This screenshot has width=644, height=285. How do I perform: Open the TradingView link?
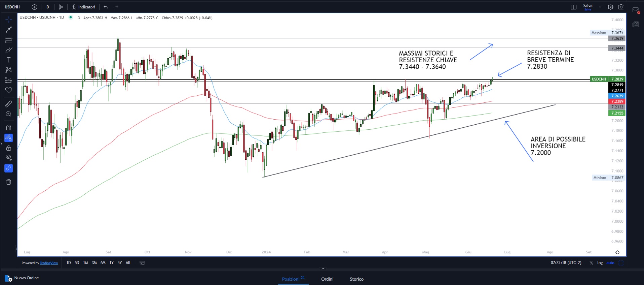(x=49, y=263)
